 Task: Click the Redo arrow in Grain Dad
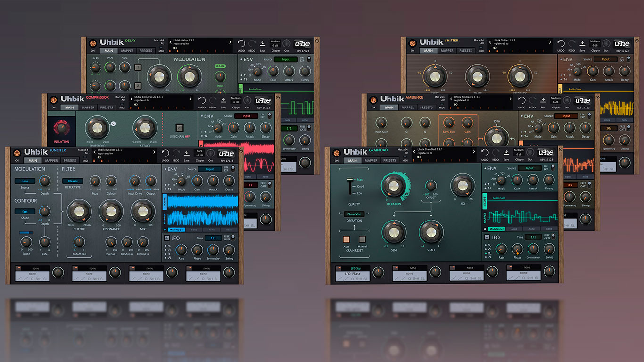[x=495, y=153]
